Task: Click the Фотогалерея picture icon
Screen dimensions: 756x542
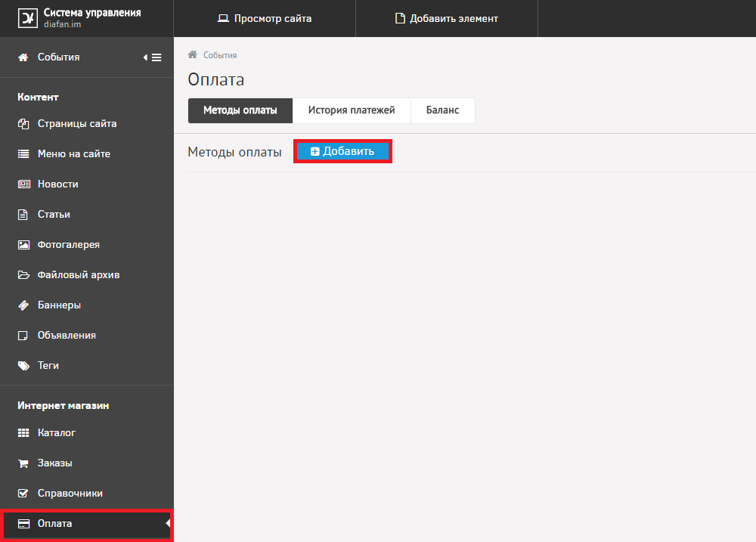Action: click(x=23, y=245)
